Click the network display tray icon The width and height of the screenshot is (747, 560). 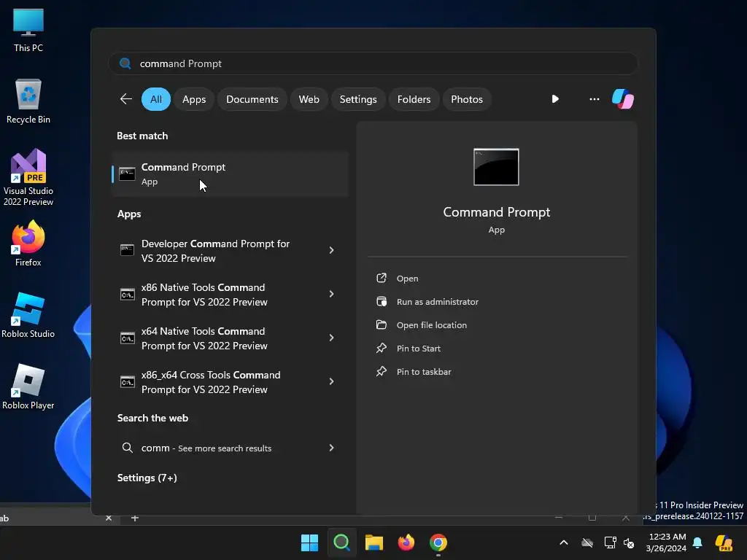click(x=610, y=542)
